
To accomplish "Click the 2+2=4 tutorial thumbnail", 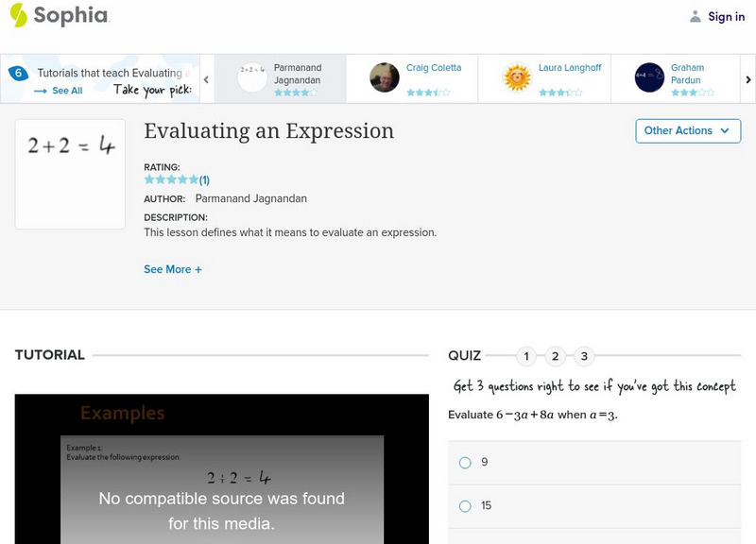I will [70, 174].
